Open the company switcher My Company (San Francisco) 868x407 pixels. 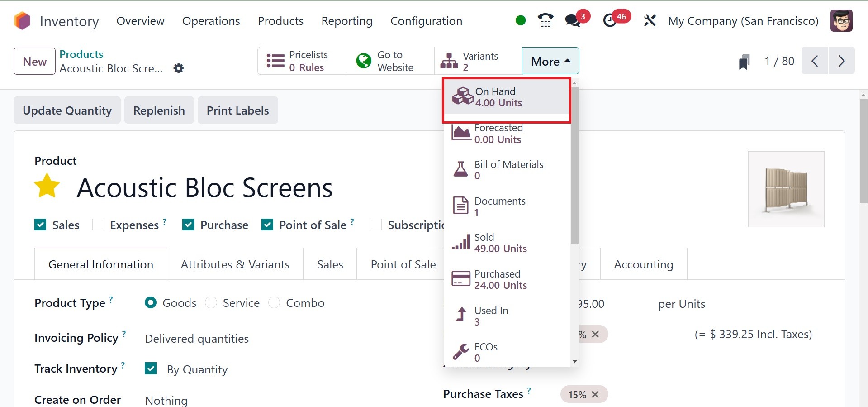pyautogui.click(x=743, y=21)
